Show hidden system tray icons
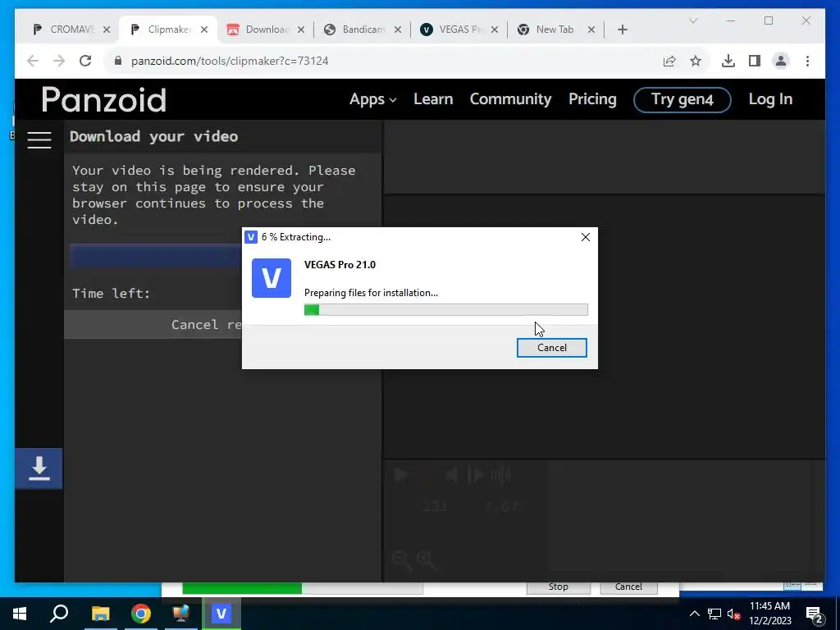 coord(694,614)
